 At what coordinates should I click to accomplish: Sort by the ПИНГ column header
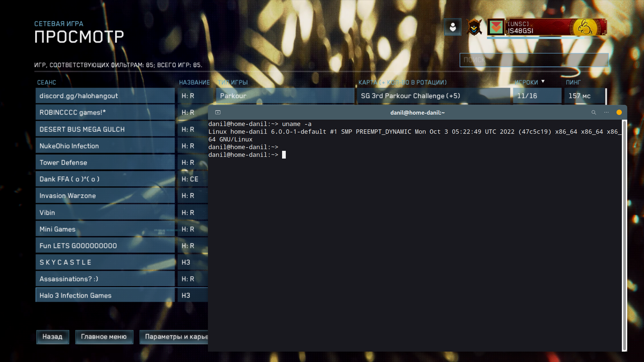(x=573, y=82)
